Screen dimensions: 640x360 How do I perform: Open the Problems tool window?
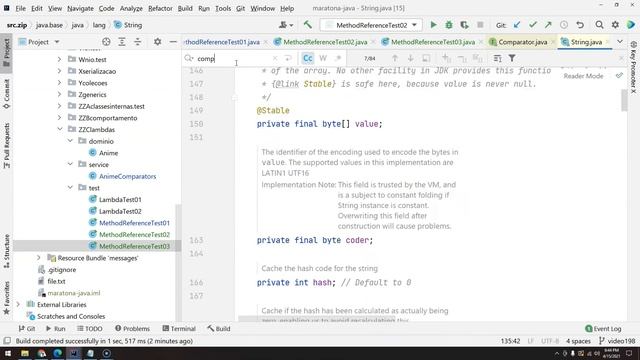point(132,328)
